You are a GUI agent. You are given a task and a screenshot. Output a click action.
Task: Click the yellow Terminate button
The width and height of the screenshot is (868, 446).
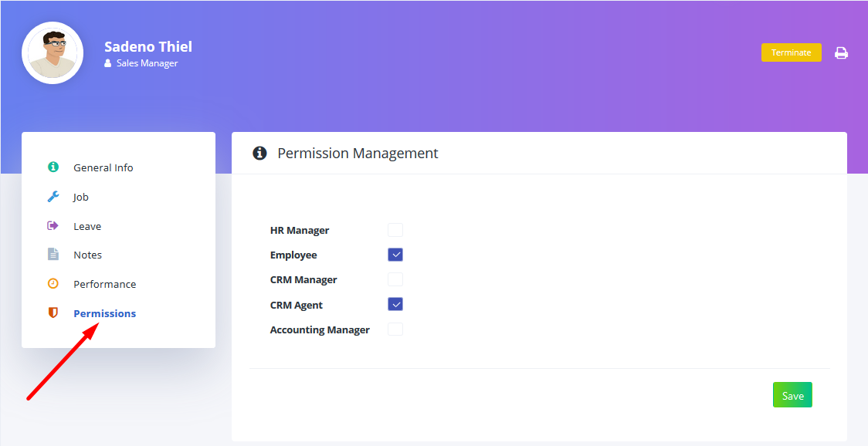(791, 52)
